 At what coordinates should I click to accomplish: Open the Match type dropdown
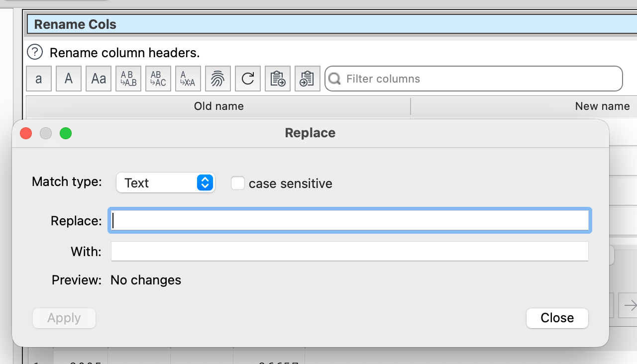click(x=165, y=183)
